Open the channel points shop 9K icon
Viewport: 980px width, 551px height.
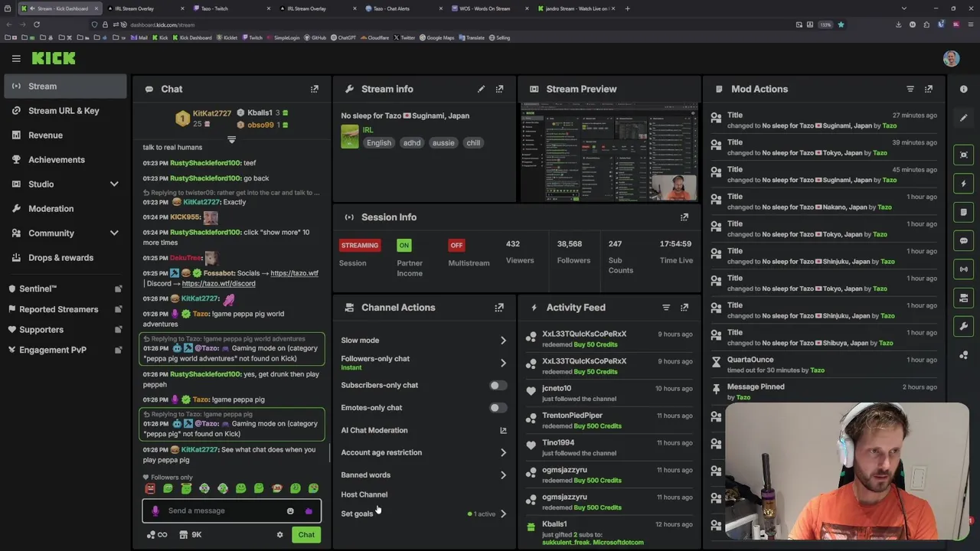(x=190, y=535)
